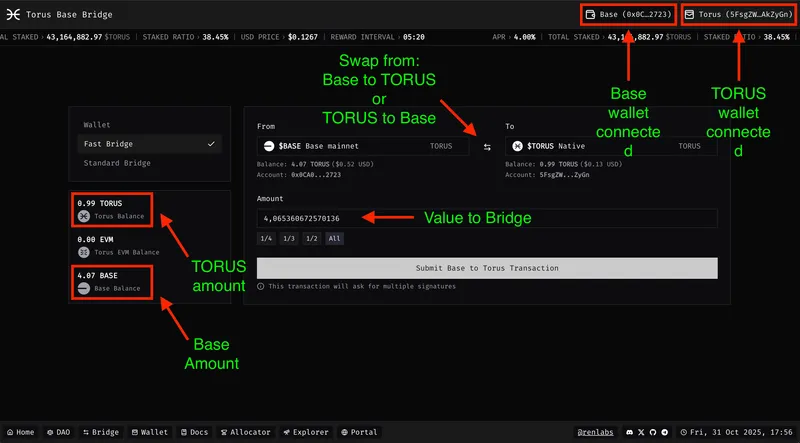
Task: Click the swap direction arrows icon
Action: tap(487, 146)
